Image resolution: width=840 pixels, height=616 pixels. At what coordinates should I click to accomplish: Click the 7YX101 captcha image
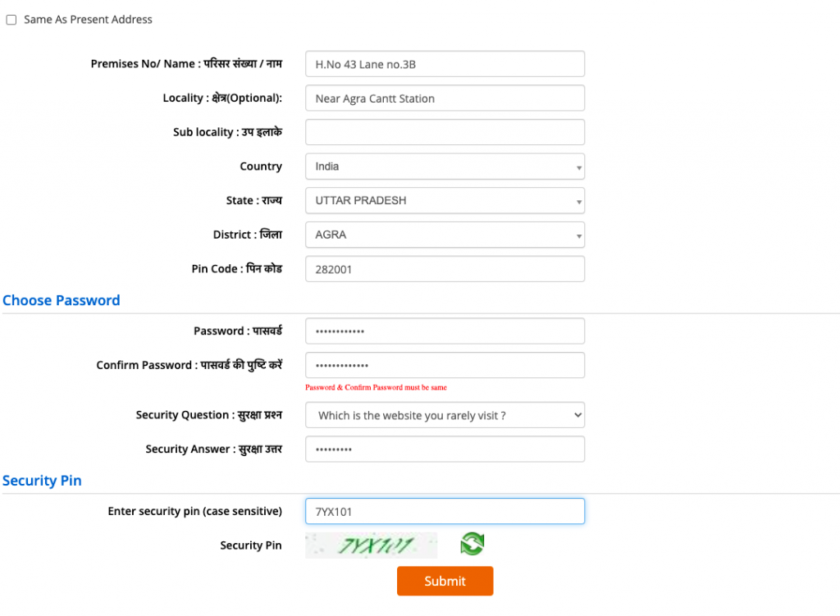(371, 544)
